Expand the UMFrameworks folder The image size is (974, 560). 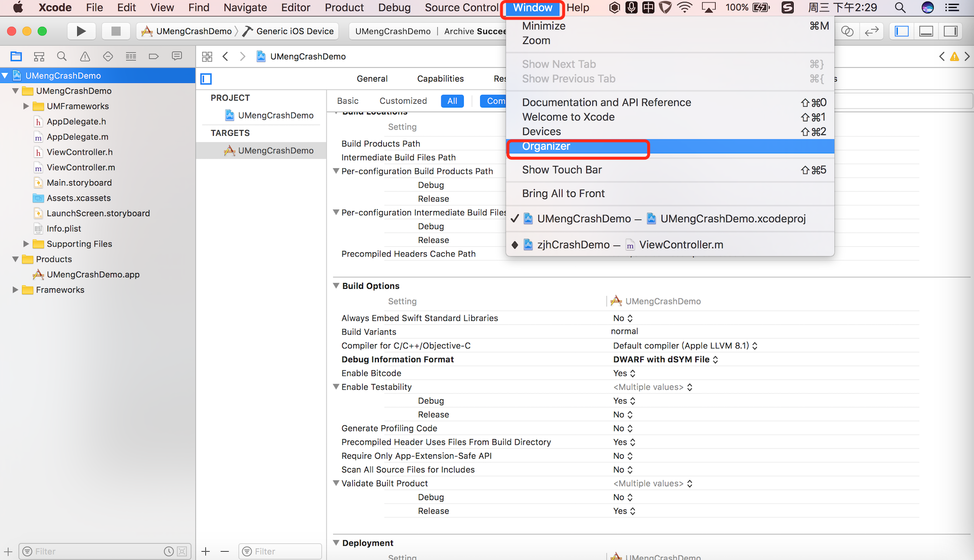coord(26,106)
